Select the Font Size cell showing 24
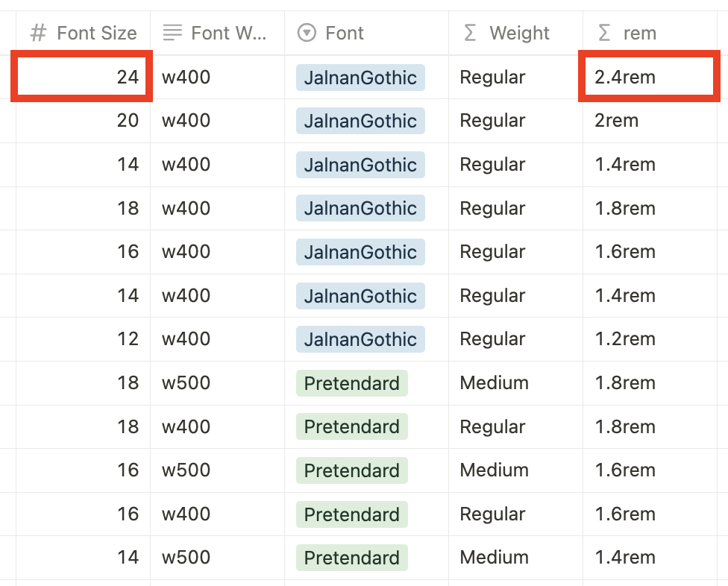Screen dimensions: 728x586 tap(83, 77)
